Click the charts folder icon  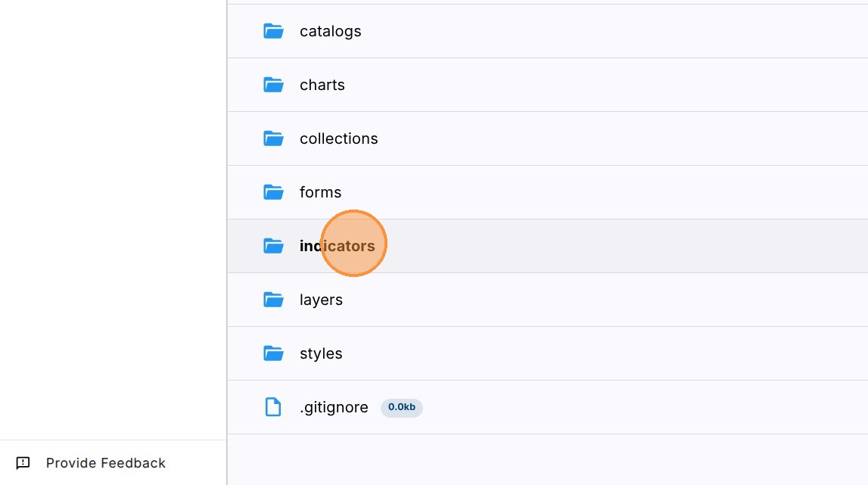[273, 85]
